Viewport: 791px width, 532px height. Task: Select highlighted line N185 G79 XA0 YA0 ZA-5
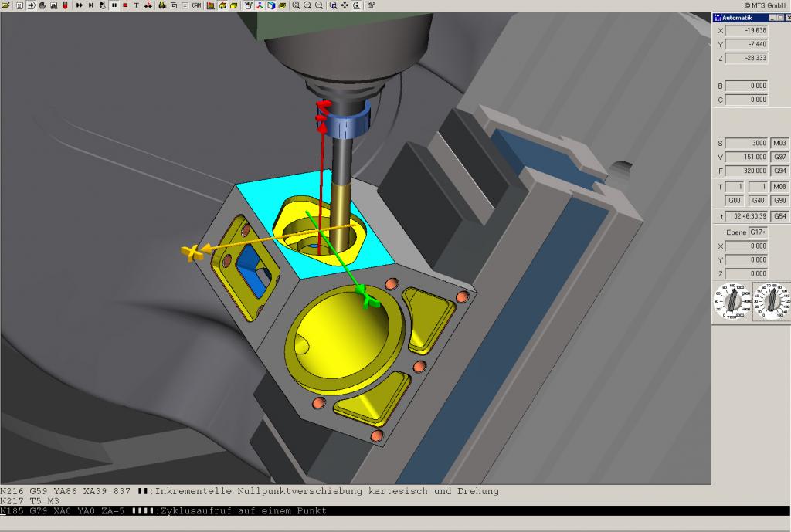(395, 511)
